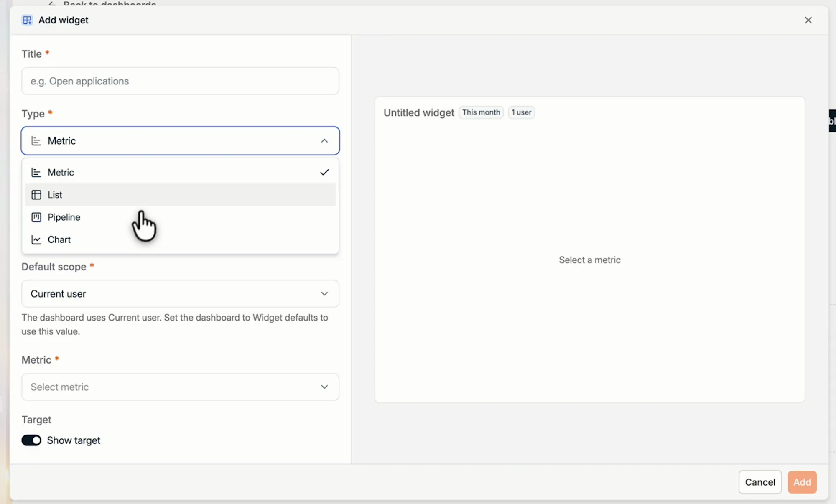The width and height of the screenshot is (836, 504).
Task: Click the Pipeline board icon
Action: point(36,217)
